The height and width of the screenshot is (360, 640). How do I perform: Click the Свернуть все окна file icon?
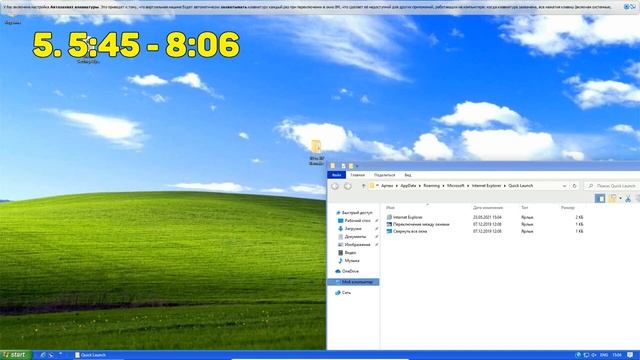coord(389,231)
